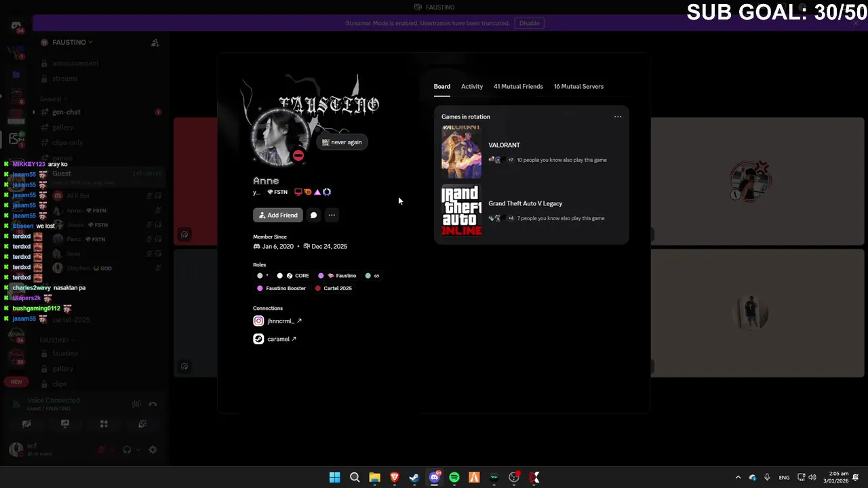This screenshot has height=488, width=868.
Task: Click the VALORANT game cover art
Action: [x=462, y=152]
